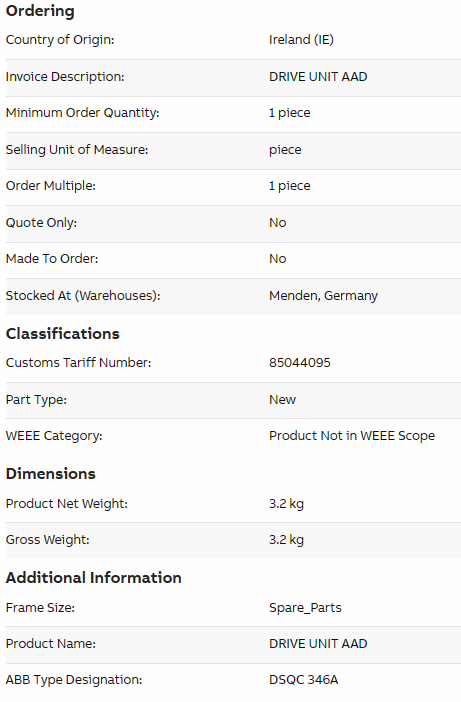This screenshot has height=702, width=461.
Task: Click the Invoice Description value DRIVE UNIT AAD
Action: click(x=318, y=77)
